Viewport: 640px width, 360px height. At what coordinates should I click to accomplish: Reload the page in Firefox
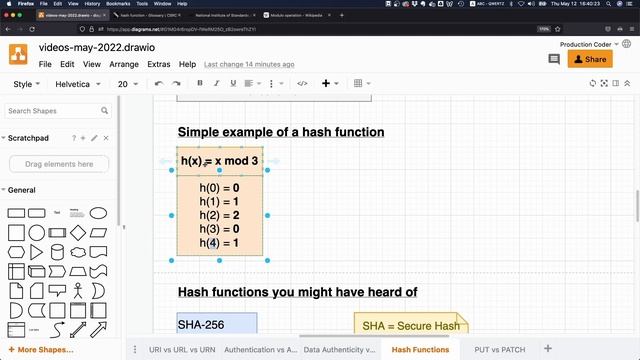pos(32,29)
